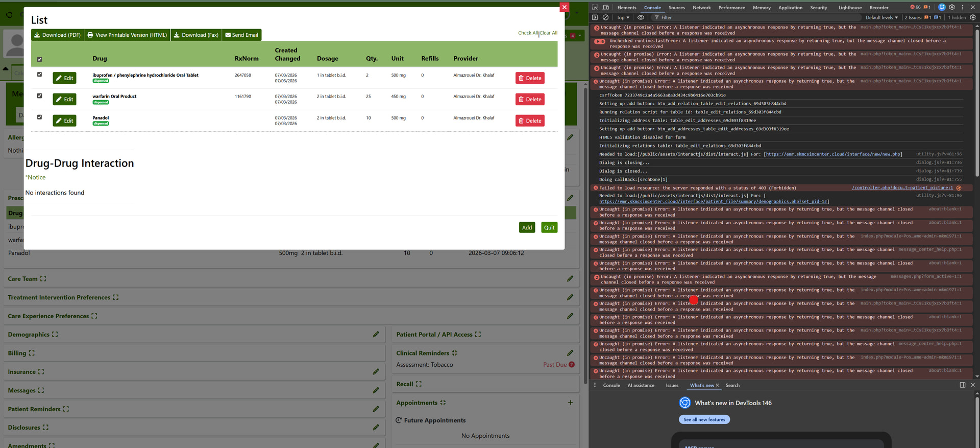980x448 pixels.
Task: Uncheck the warfarin Oral Product checkbox
Action: 39,96
